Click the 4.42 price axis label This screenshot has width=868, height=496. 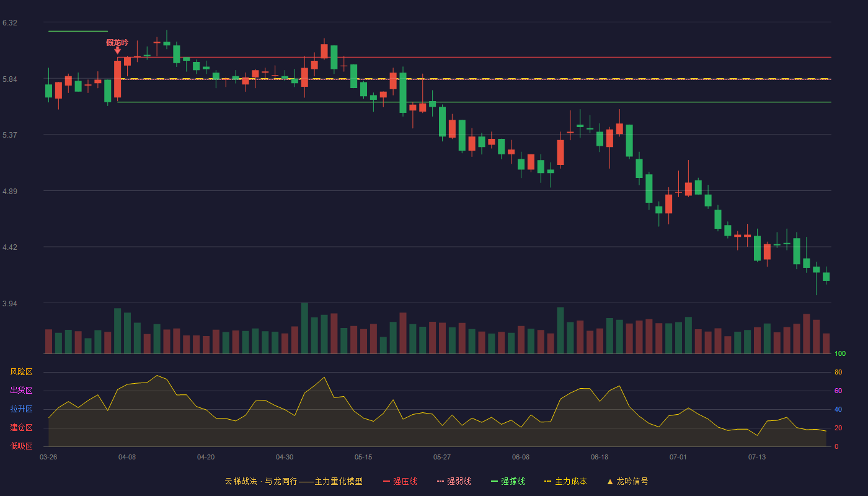pos(10,247)
